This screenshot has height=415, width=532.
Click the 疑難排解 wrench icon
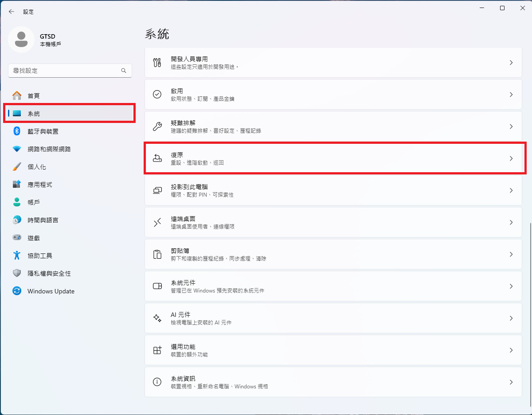[157, 126]
